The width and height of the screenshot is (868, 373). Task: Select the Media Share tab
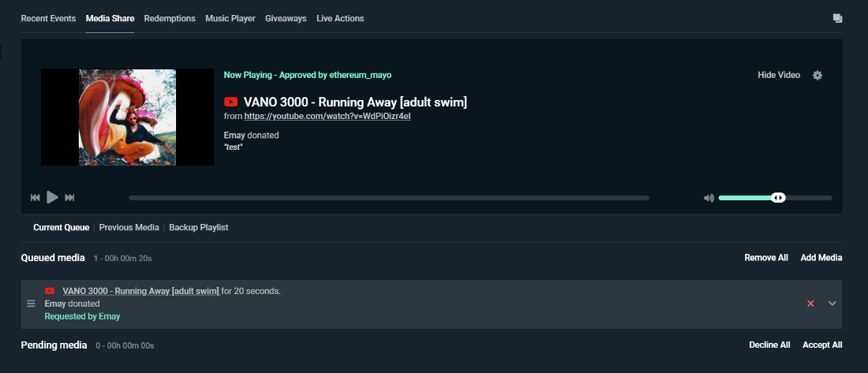tap(110, 18)
